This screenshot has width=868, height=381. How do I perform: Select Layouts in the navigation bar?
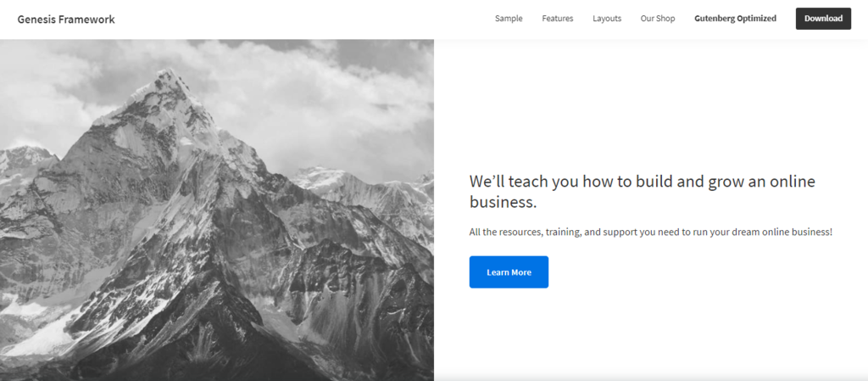pyautogui.click(x=607, y=19)
